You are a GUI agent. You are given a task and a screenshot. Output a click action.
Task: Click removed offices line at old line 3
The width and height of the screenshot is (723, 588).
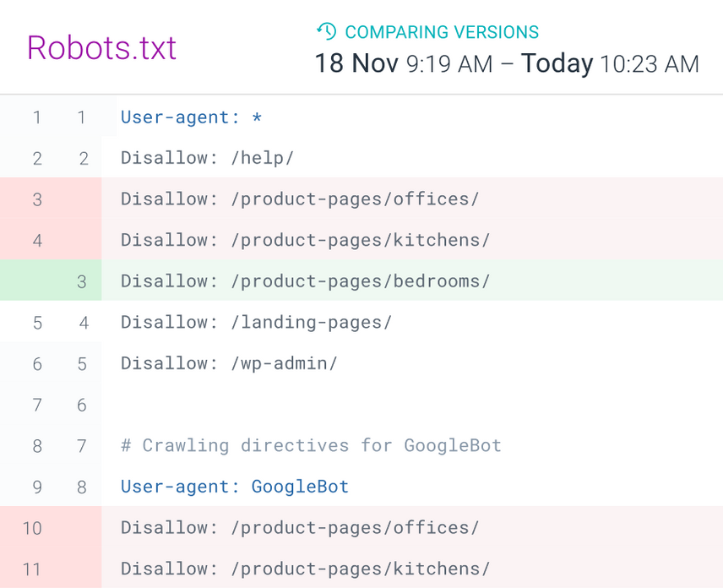[x=300, y=199]
